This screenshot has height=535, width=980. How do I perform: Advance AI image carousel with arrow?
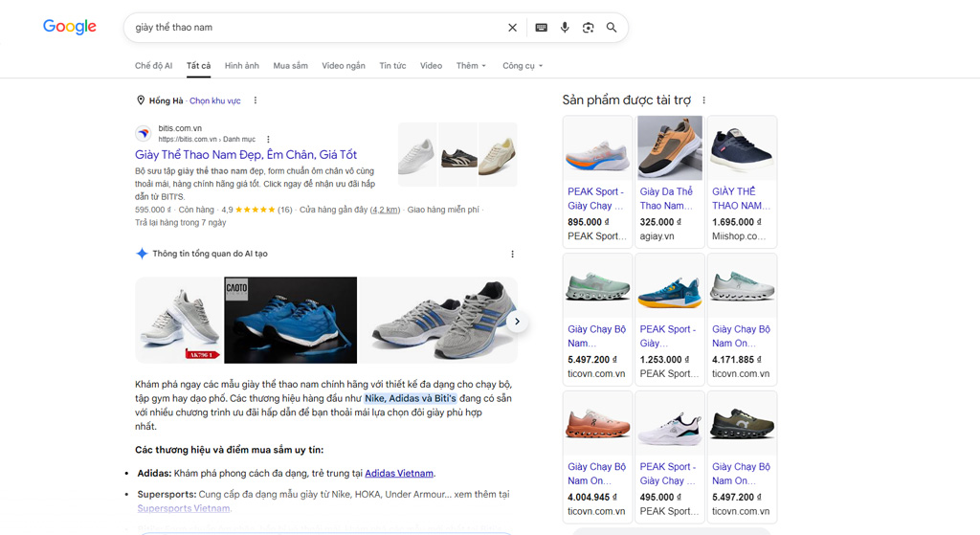click(x=517, y=322)
